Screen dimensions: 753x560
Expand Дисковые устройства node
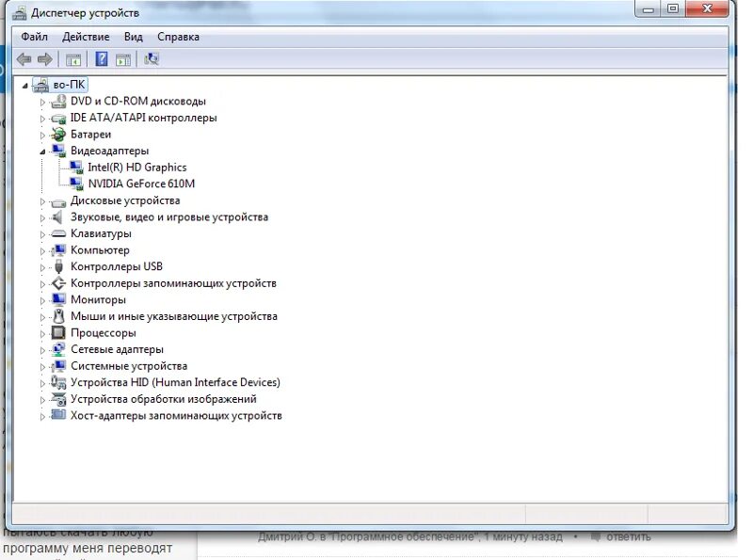pyautogui.click(x=42, y=201)
